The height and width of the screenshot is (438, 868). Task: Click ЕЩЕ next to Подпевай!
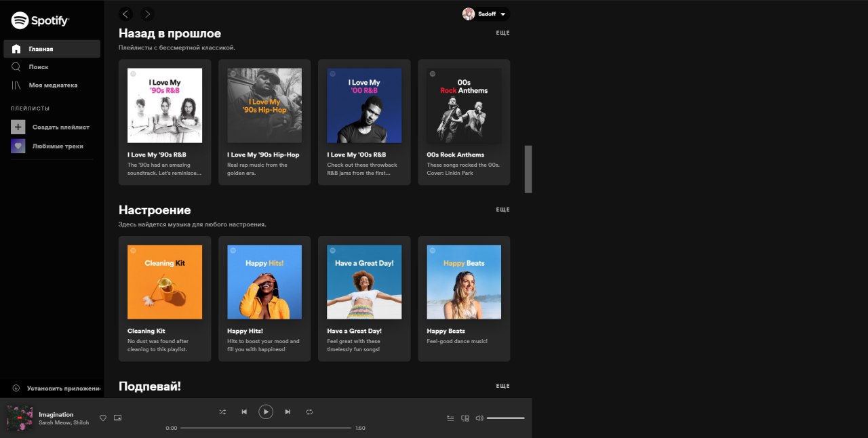tap(502, 386)
